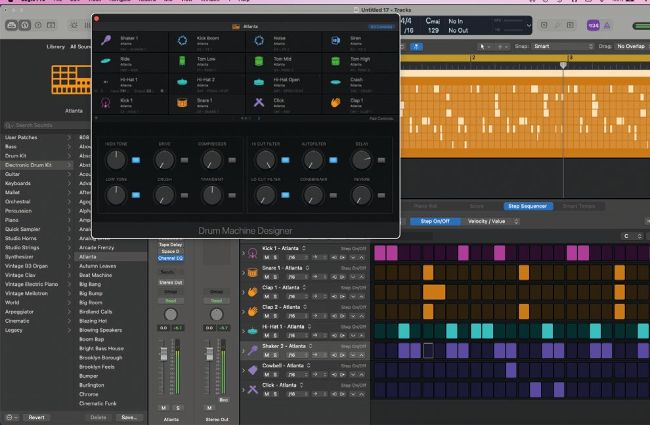Click the Revert button in Library
This screenshot has width=650, height=425.
[x=36, y=418]
